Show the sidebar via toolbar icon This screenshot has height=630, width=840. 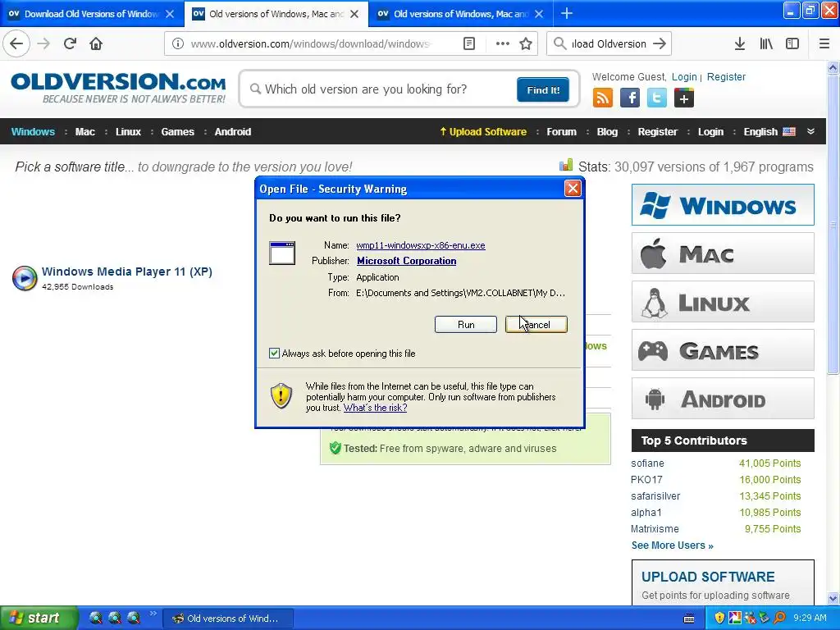click(x=792, y=43)
